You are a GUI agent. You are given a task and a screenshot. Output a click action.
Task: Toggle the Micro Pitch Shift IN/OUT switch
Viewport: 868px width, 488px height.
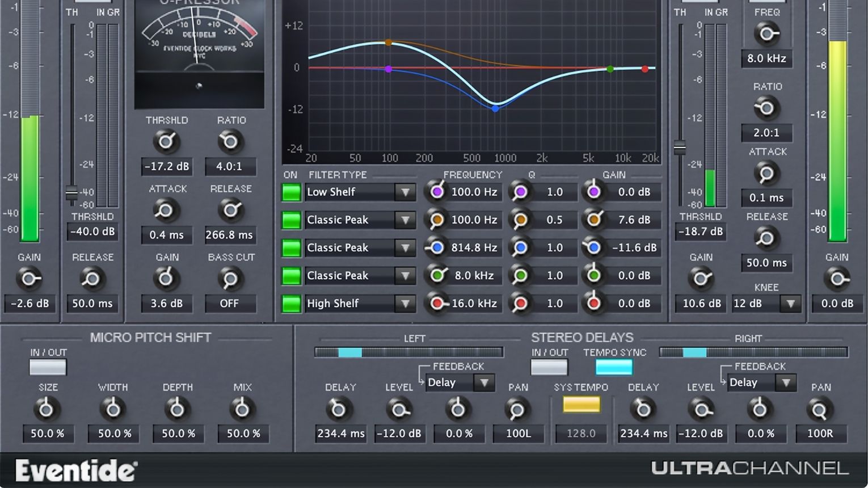click(x=48, y=367)
